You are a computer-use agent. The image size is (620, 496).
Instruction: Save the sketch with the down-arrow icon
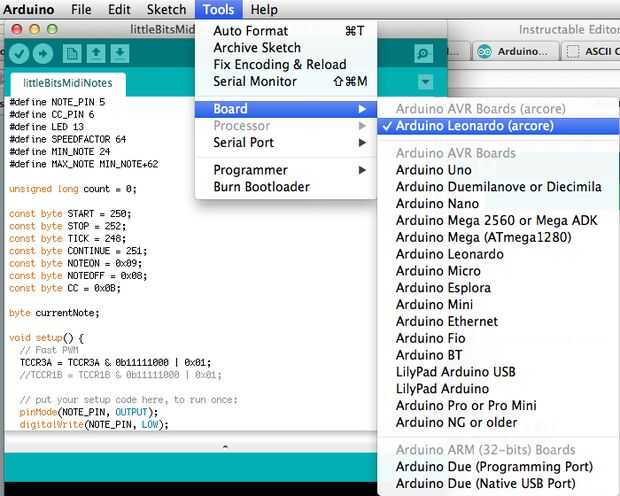coord(120,53)
